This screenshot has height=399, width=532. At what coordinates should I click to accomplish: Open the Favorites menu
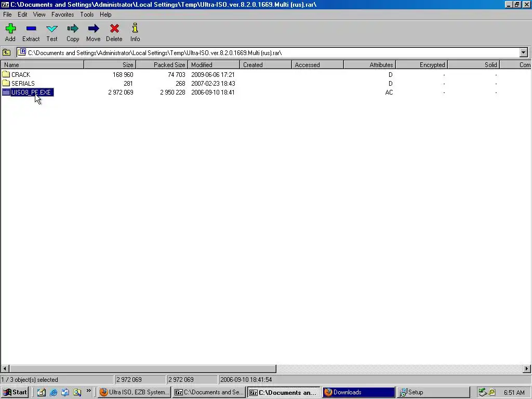pos(62,15)
